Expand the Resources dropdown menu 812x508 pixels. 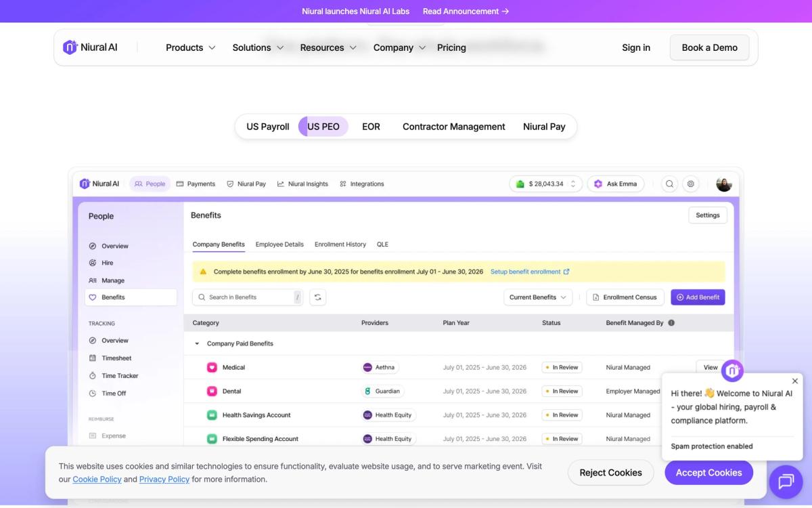[x=328, y=47]
